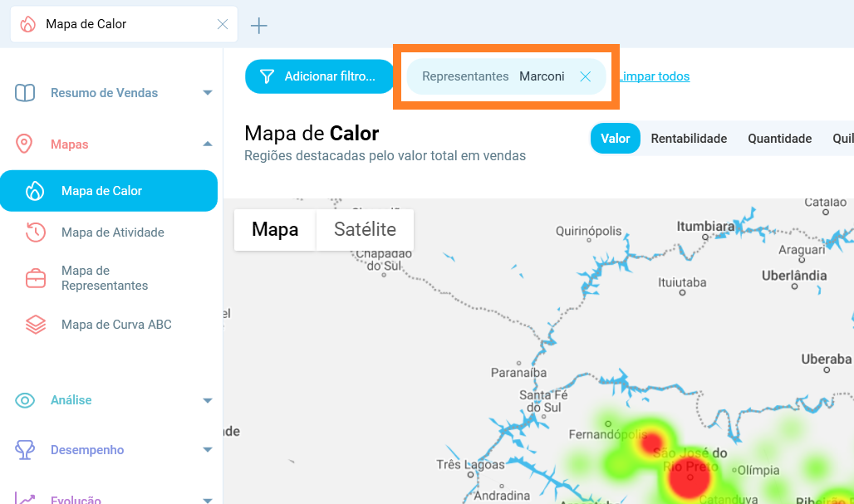Click the book icon beside Resumo de Vendas

pos(25,92)
